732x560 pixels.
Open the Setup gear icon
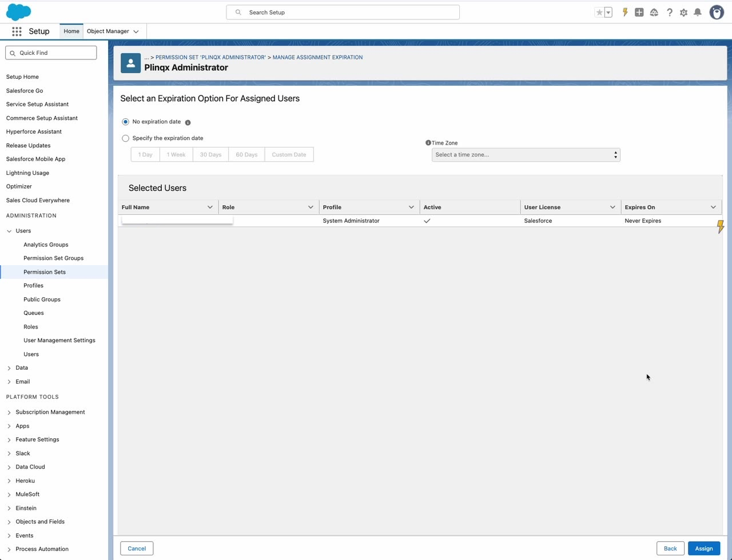click(x=683, y=12)
